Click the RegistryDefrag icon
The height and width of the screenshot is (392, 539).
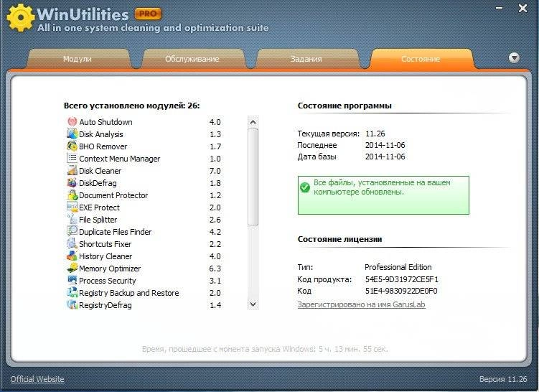pyautogui.click(x=72, y=304)
